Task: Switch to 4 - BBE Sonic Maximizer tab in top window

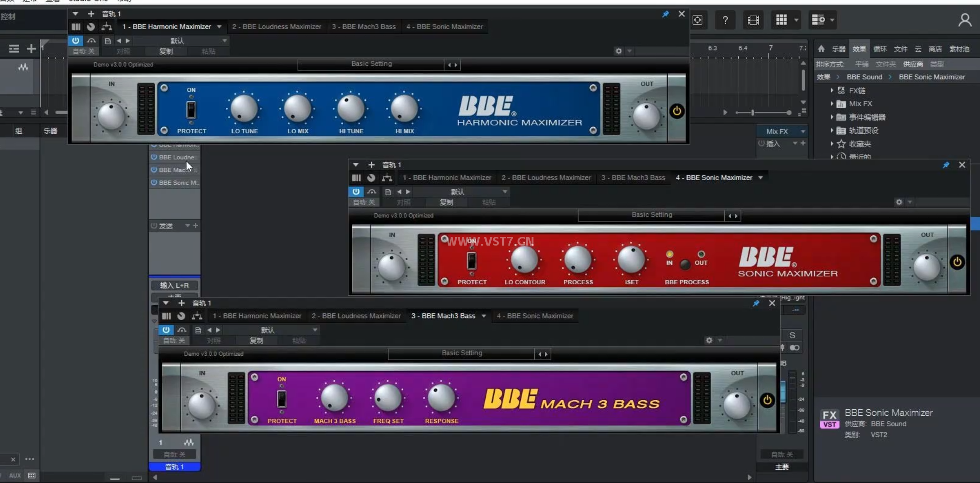Action: (x=445, y=26)
